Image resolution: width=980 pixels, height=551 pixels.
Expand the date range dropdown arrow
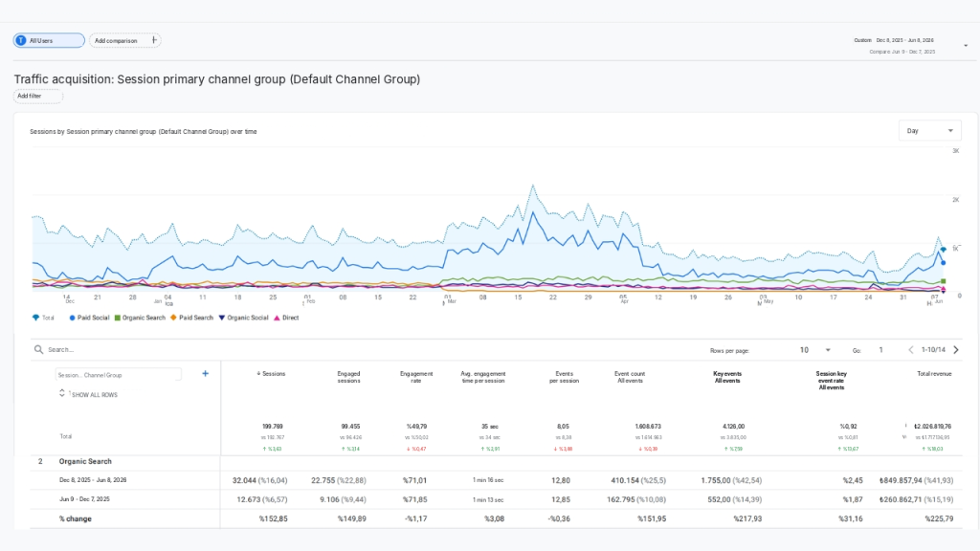click(x=966, y=46)
